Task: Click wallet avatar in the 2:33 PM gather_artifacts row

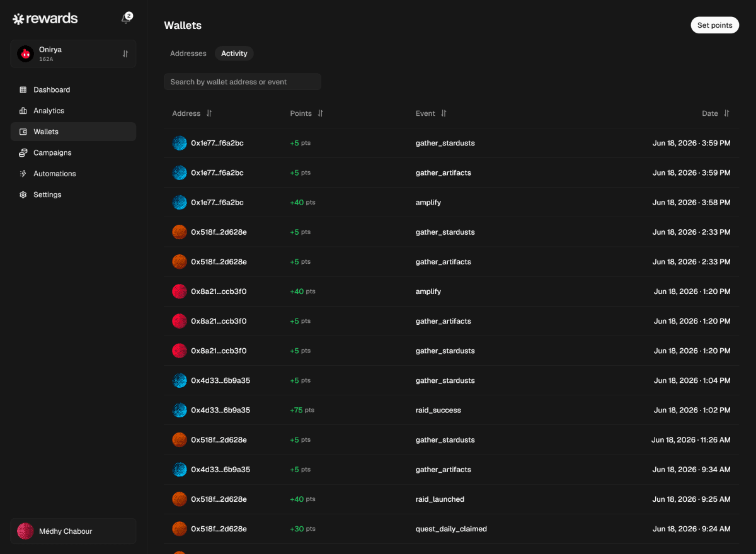Action: tap(180, 262)
